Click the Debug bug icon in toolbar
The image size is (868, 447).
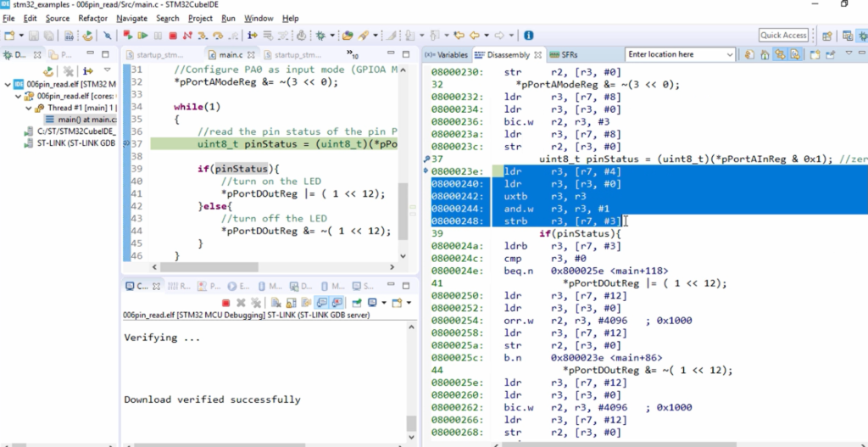coord(321,36)
